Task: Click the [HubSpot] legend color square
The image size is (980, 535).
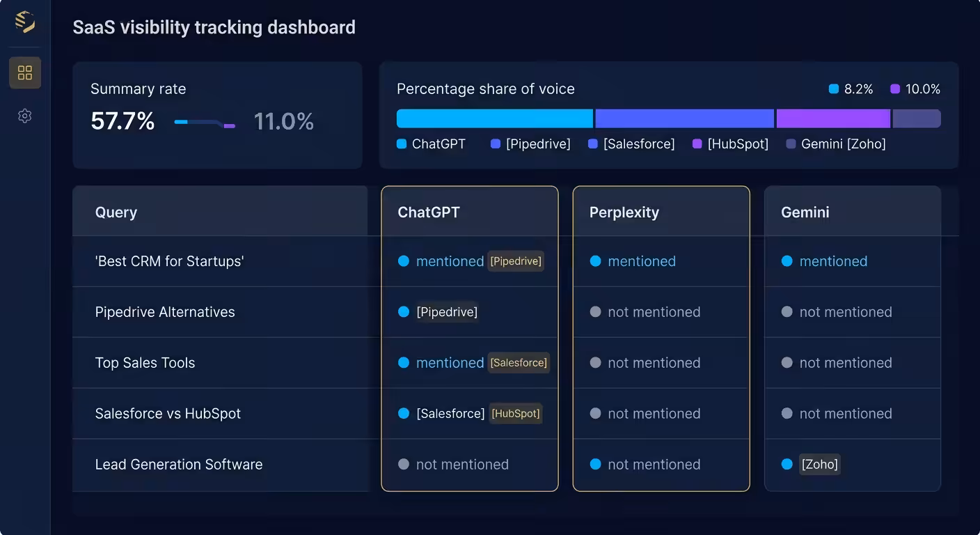Action: point(697,144)
